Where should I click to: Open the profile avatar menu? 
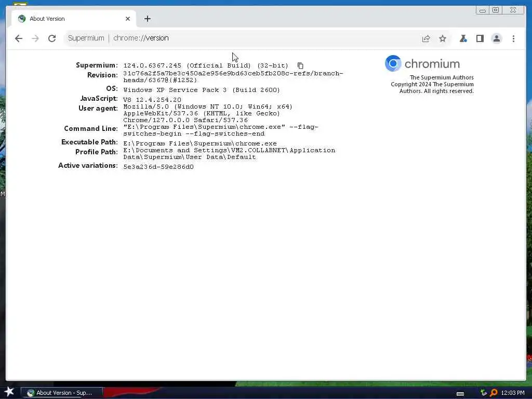tap(496, 38)
